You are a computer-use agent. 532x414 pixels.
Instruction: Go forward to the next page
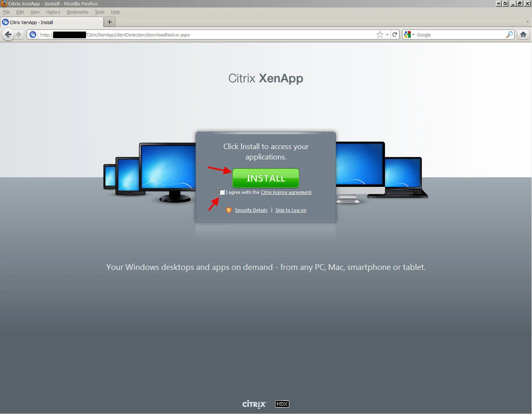(19, 34)
